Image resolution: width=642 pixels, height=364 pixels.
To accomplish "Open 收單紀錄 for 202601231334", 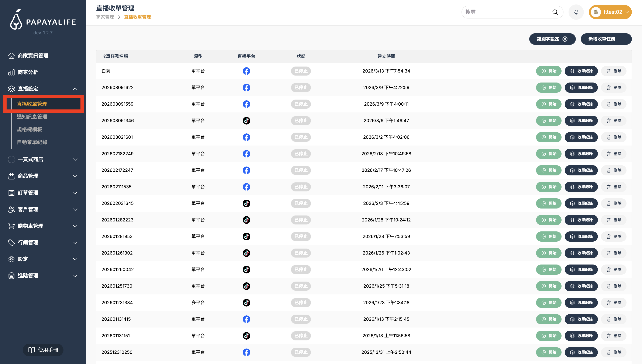I will [581, 302].
